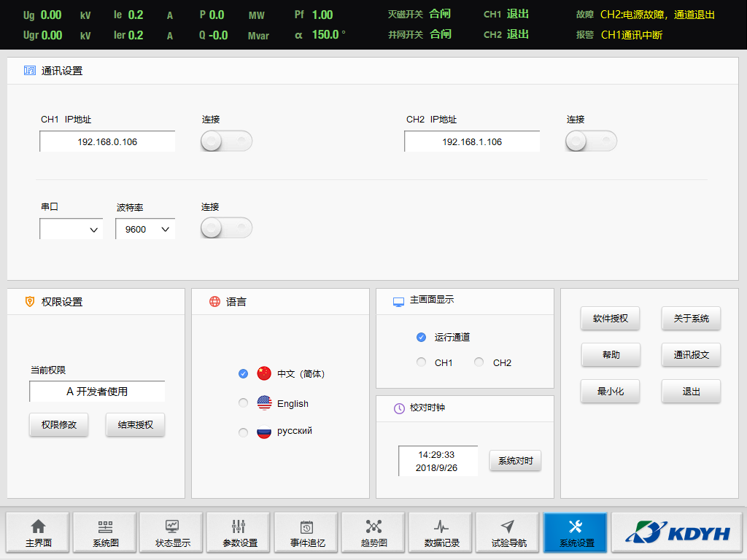Image resolution: width=747 pixels, height=560 pixels.
Task: Choose CH1 for main screen display
Action: coord(421,362)
